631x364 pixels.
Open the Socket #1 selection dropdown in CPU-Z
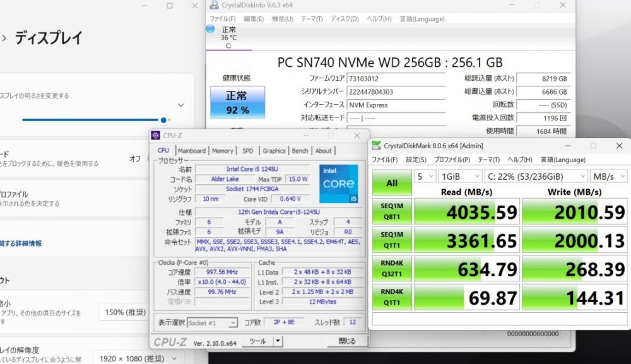coord(212,322)
